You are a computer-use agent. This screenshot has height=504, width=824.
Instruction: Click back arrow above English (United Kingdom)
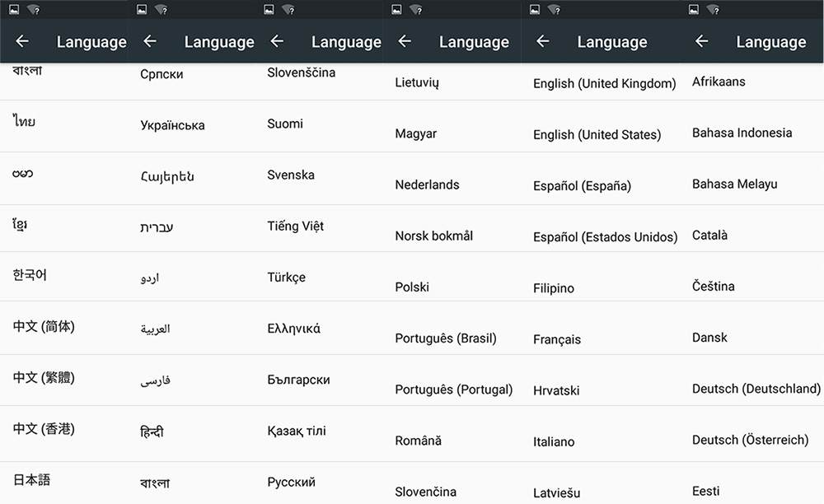[x=542, y=42]
